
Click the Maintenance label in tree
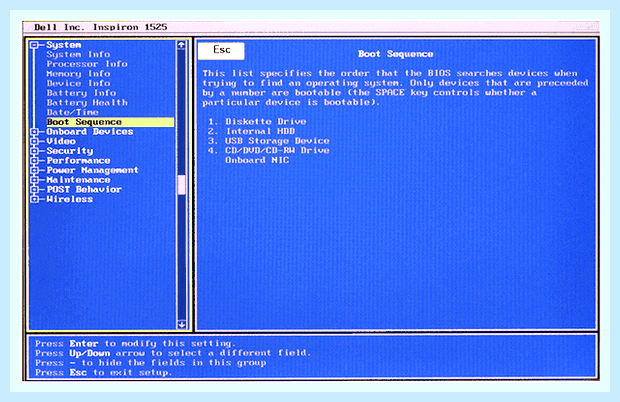[x=78, y=180]
